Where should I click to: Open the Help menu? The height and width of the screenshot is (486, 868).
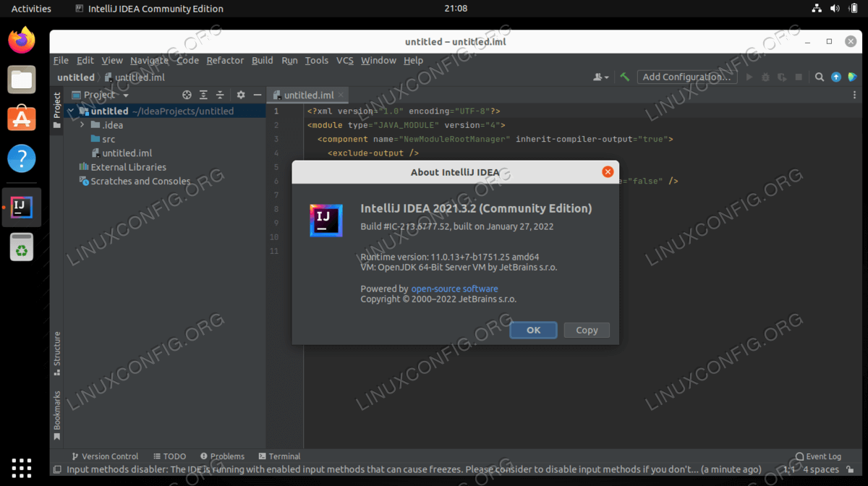[x=413, y=60]
